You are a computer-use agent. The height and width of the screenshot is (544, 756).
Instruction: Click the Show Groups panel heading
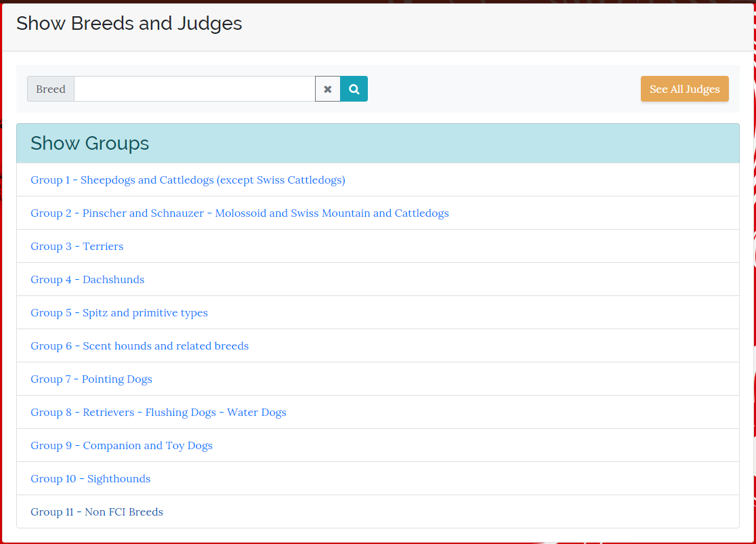[90, 143]
